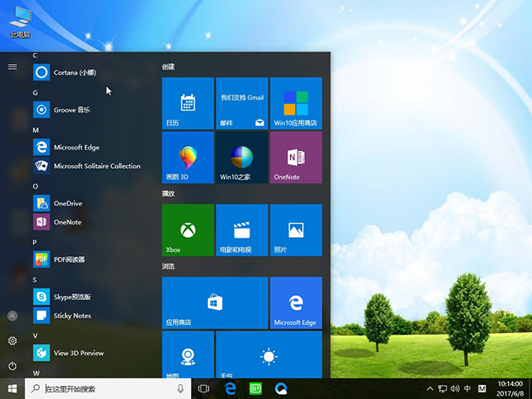The image size is (532, 399).
Task: Open the 日历 calendar tile
Action: [x=187, y=103]
